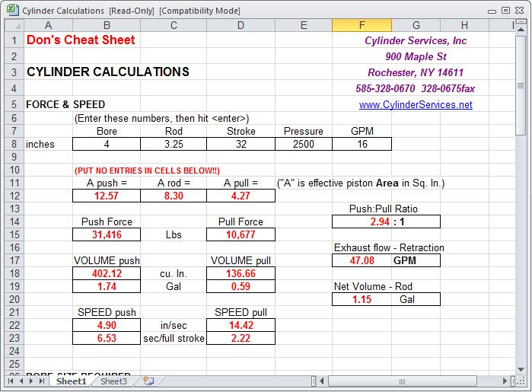This screenshot has height=392, width=532.
Task: Switch to Sheet1 tab
Action: [72, 381]
